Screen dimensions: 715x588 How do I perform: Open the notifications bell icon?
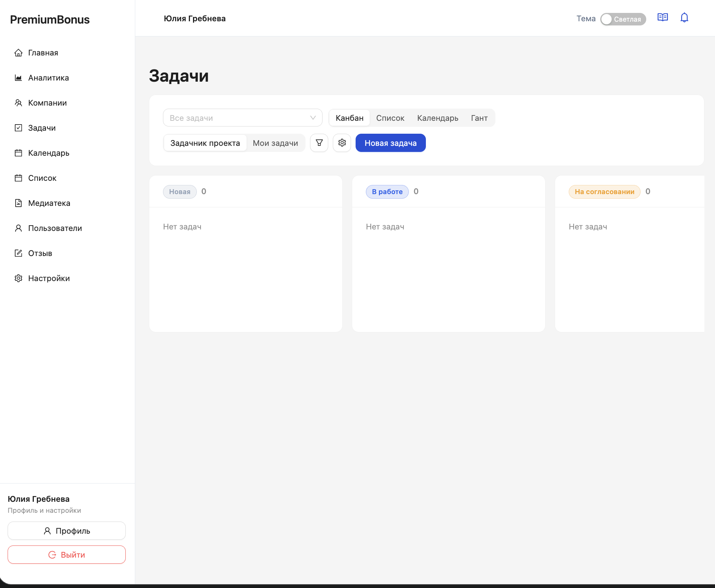[684, 18]
